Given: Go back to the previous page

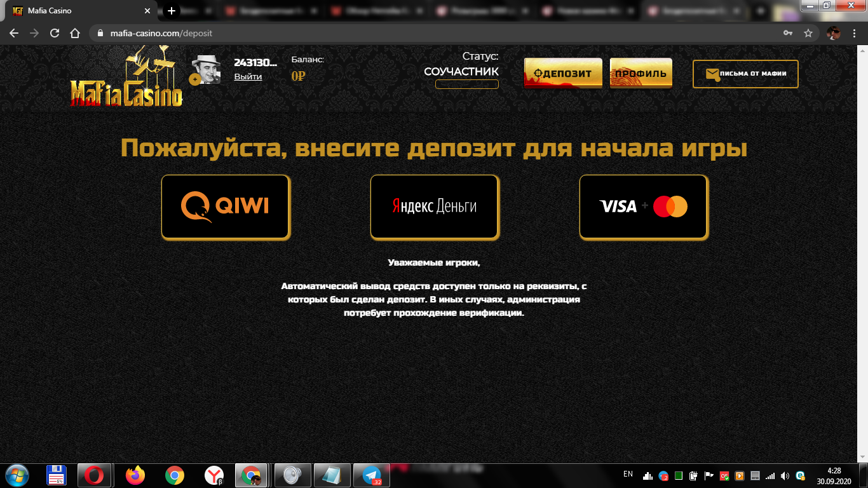Looking at the screenshot, I should point(14,33).
